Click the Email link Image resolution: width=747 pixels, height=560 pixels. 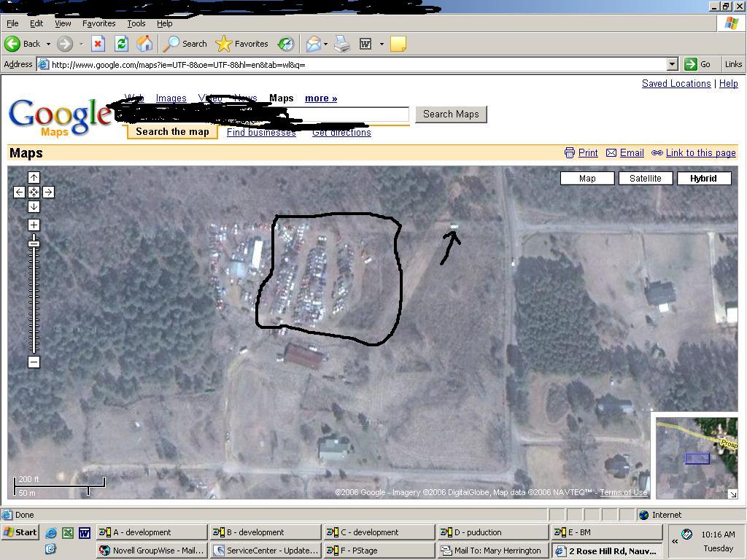tap(632, 153)
